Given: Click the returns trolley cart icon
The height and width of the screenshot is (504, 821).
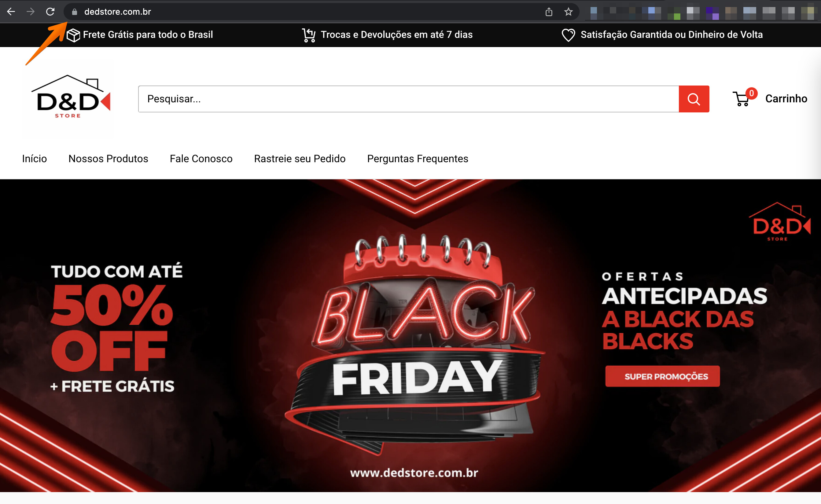Looking at the screenshot, I should (x=309, y=35).
